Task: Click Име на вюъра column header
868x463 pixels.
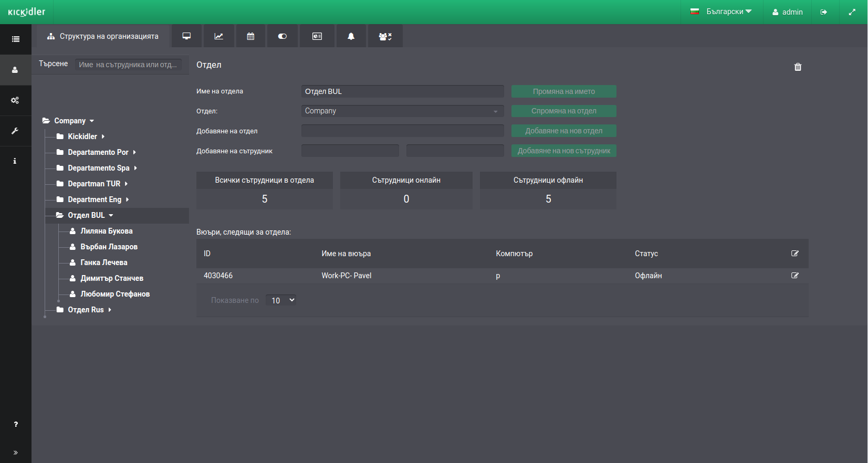Action: pos(346,254)
